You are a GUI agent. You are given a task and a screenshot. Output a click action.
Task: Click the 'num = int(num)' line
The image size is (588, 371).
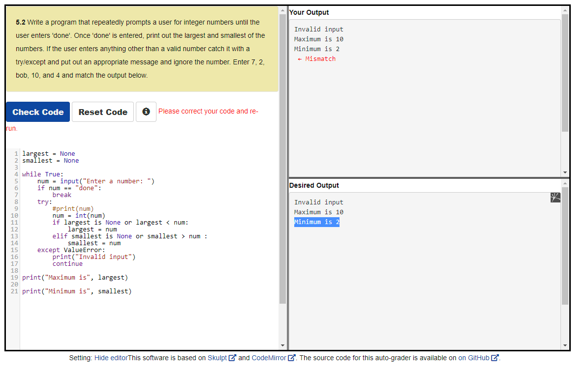[79, 216]
